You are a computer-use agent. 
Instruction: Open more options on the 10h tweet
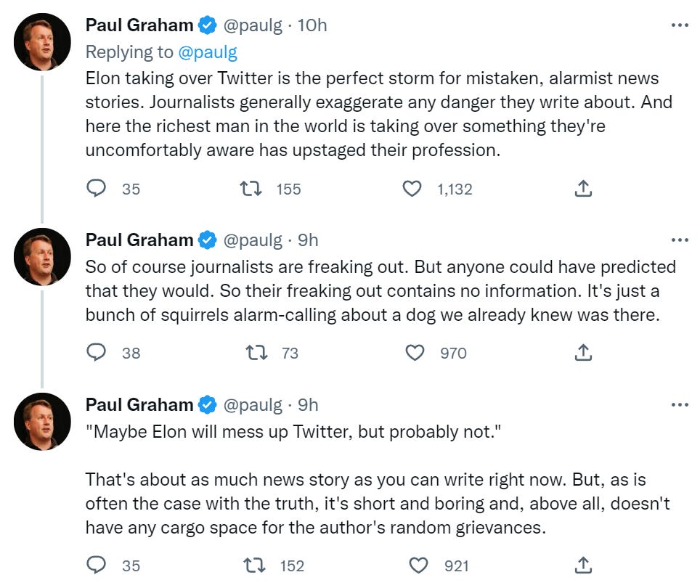pos(679,25)
